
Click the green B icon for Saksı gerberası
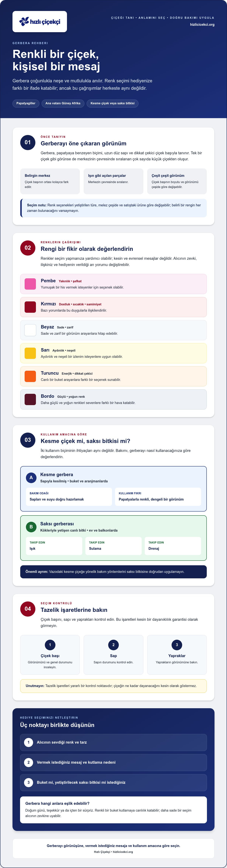point(31,527)
